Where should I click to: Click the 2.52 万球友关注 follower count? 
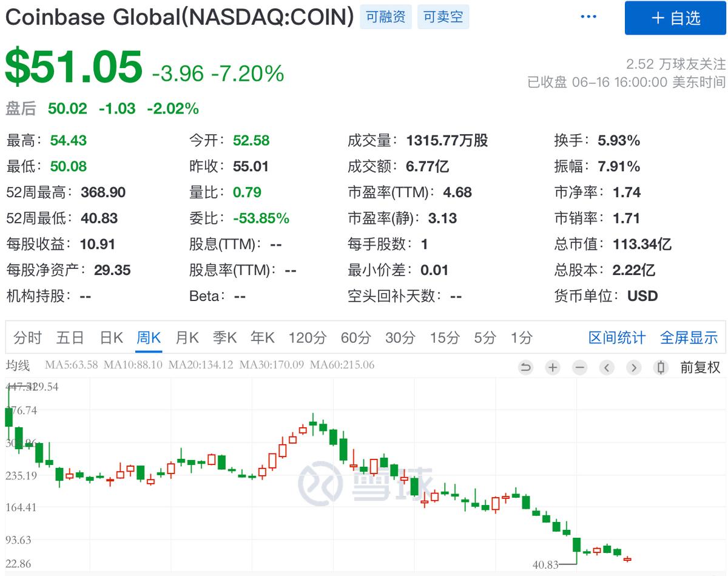(676, 63)
